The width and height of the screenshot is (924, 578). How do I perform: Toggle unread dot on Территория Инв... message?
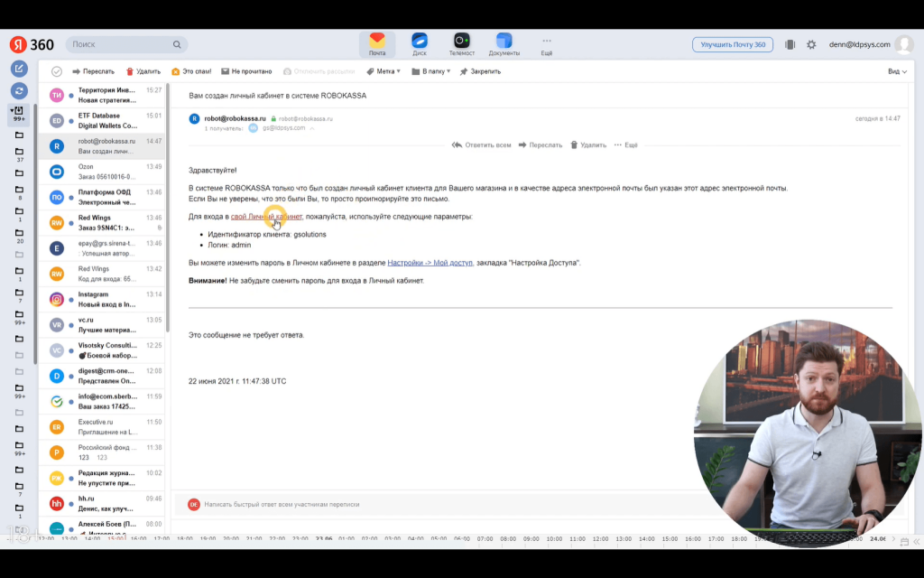(71, 95)
